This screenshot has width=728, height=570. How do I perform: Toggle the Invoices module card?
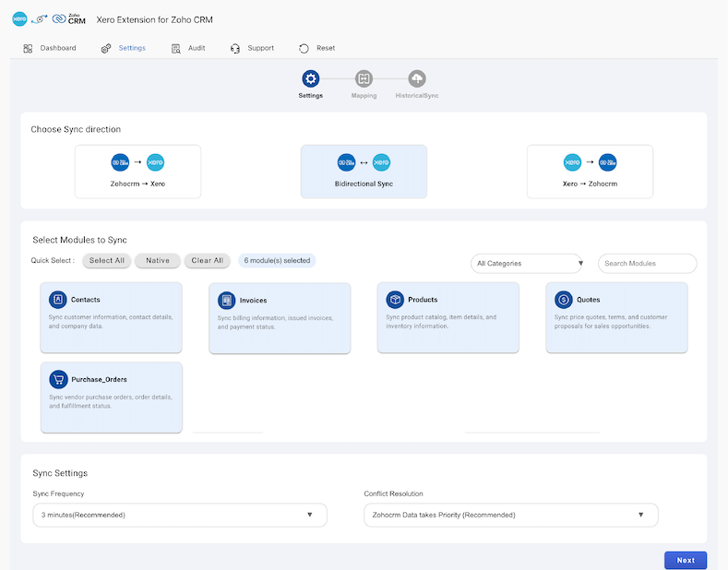[280, 318]
